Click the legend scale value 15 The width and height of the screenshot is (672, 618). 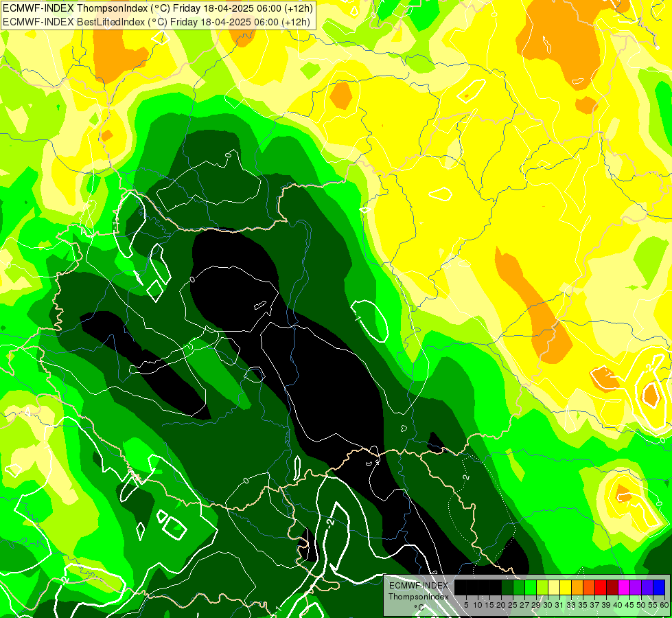(489, 605)
